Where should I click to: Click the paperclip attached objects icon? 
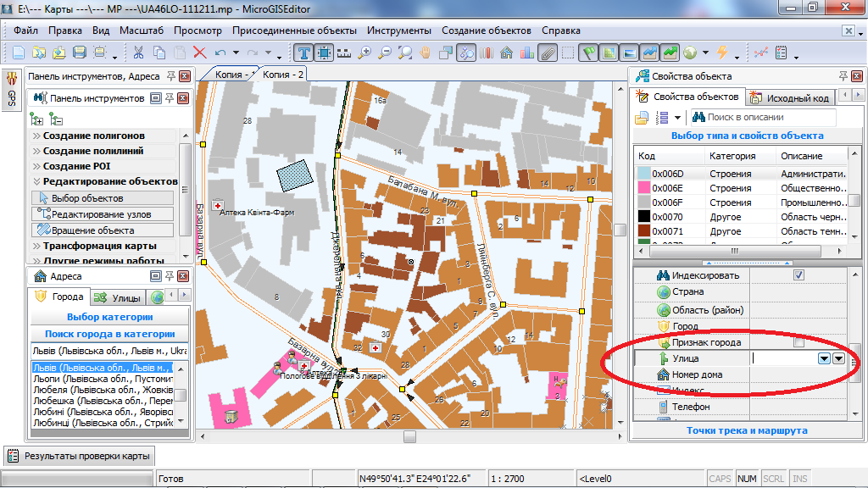click(x=548, y=53)
